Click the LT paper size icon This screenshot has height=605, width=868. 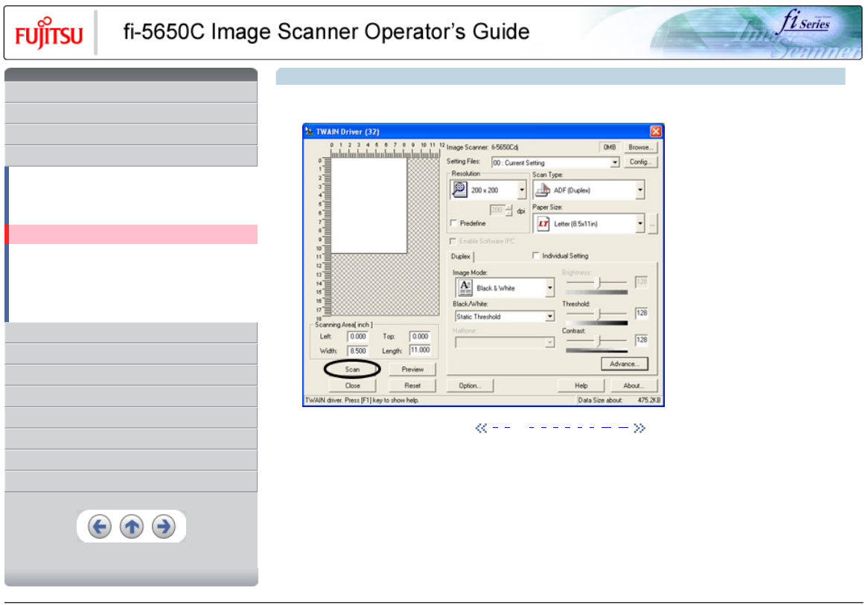tap(543, 224)
